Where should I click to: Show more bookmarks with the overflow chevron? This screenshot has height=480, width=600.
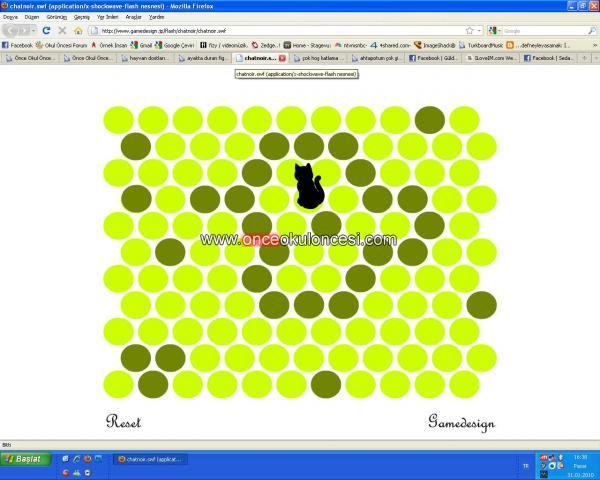pos(595,45)
